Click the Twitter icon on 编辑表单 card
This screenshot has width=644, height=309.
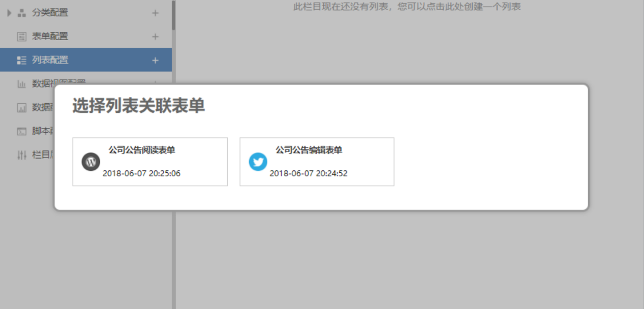point(258,162)
